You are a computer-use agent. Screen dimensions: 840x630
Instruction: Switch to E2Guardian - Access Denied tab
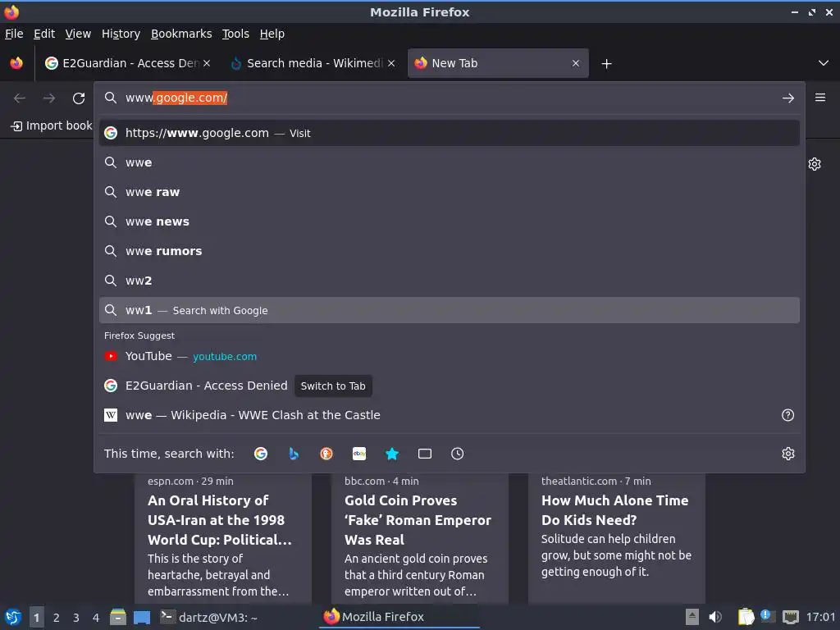(127, 63)
